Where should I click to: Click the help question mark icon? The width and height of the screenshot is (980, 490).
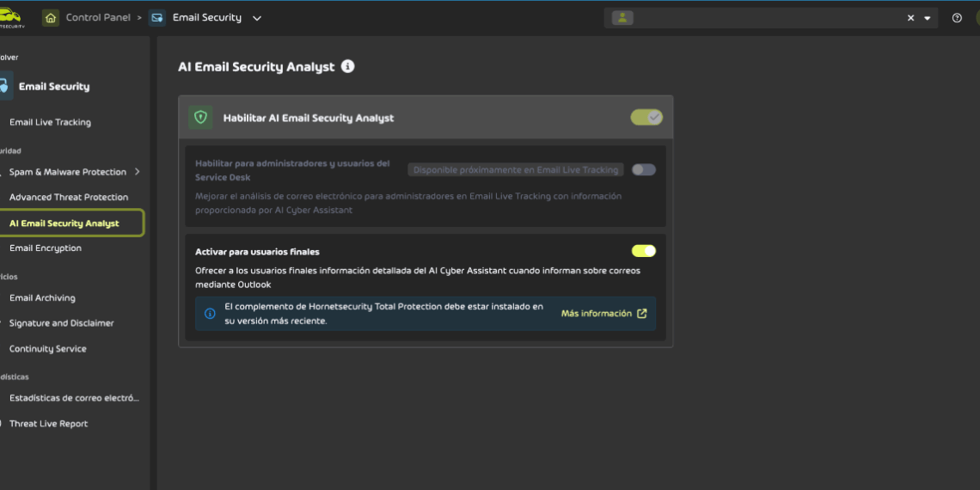[957, 18]
